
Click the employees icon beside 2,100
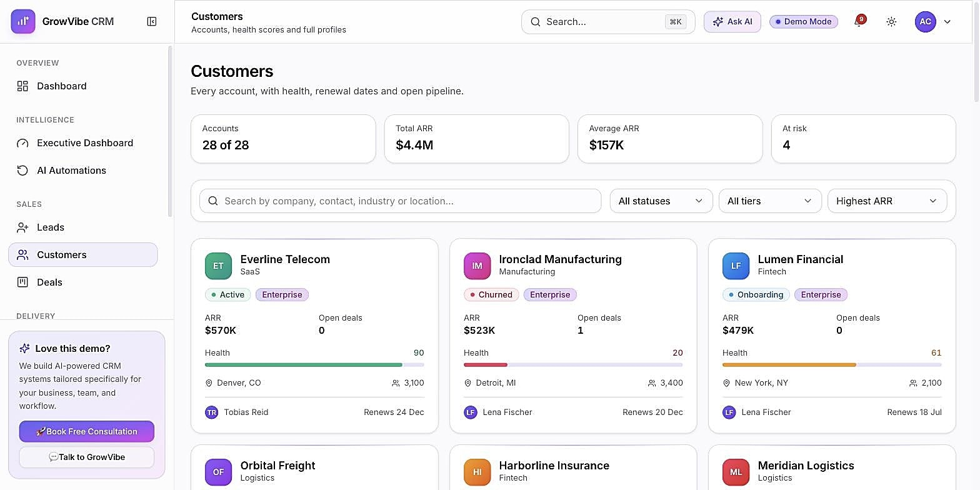click(913, 383)
